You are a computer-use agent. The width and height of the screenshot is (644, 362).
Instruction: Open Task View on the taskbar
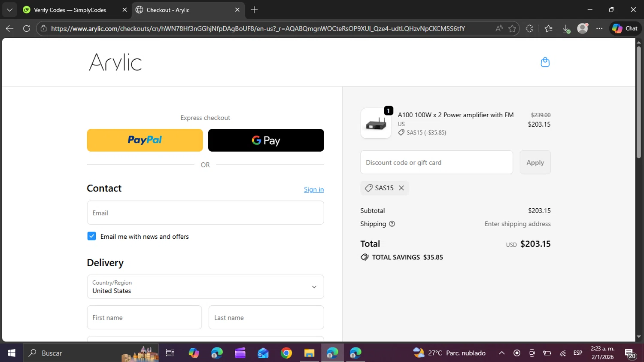click(170, 353)
